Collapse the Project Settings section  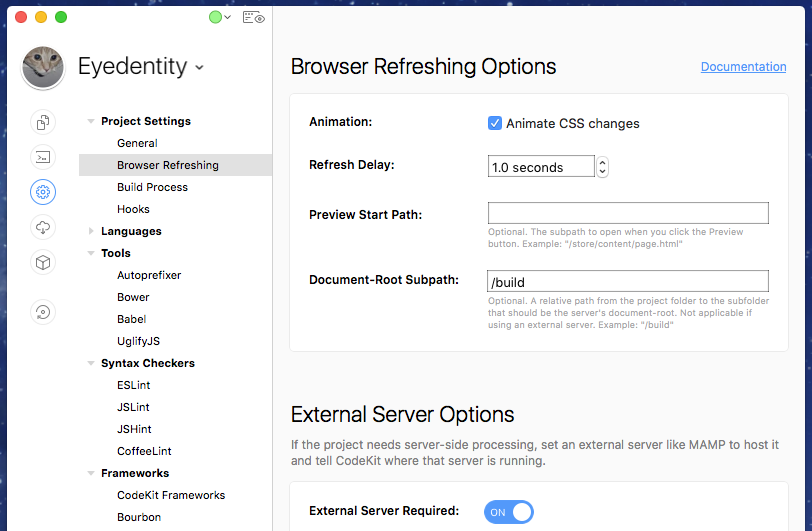pos(92,121)
